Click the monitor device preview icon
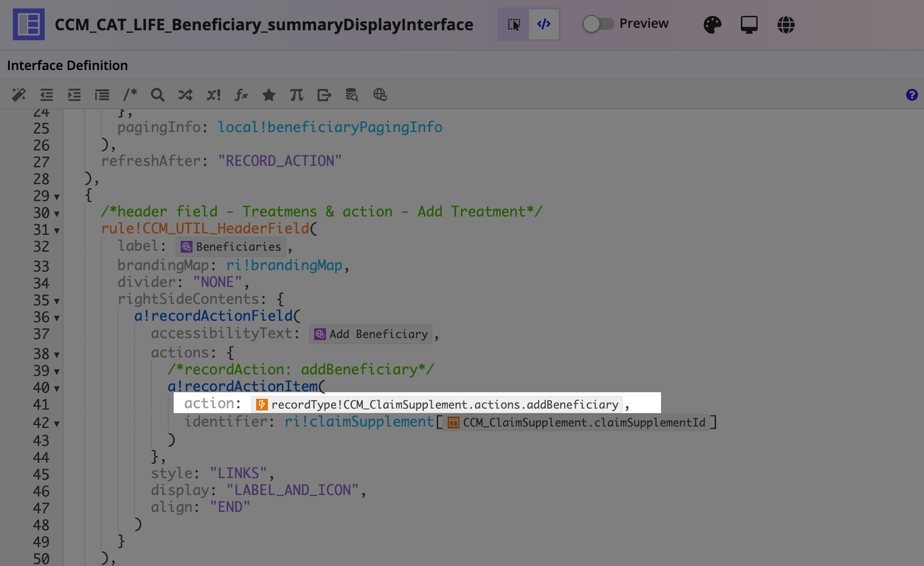This screenshot has height=566, width=924. coord(749,24)
